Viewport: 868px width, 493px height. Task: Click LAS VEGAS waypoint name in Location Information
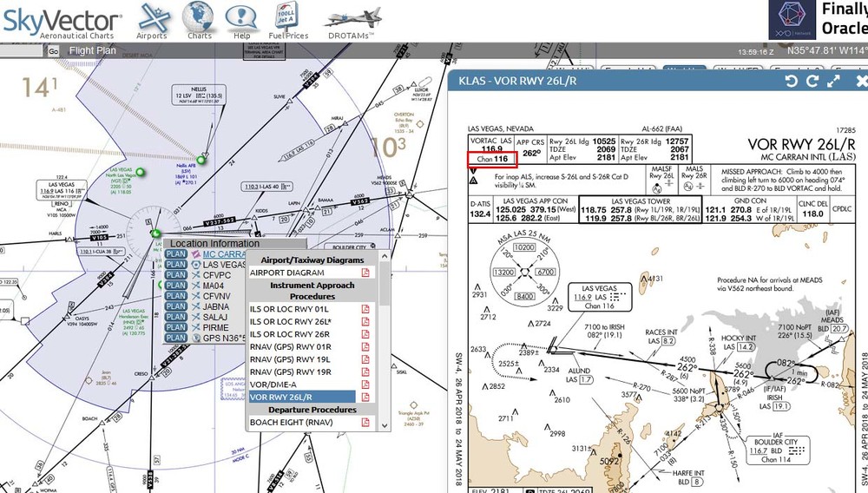tap(224, 265)
